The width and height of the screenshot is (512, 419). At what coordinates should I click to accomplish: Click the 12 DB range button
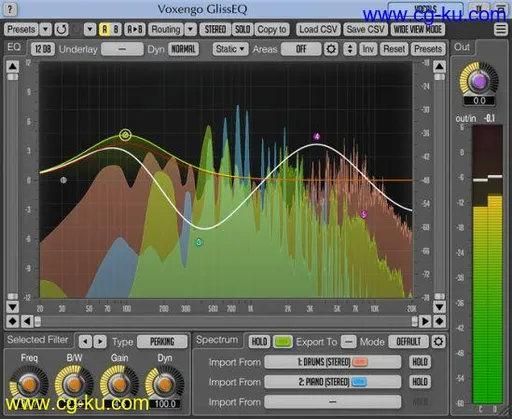coord(43,49)
